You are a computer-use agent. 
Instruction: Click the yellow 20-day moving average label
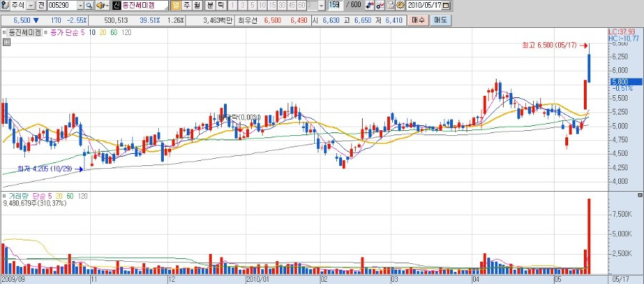[102, 33]
